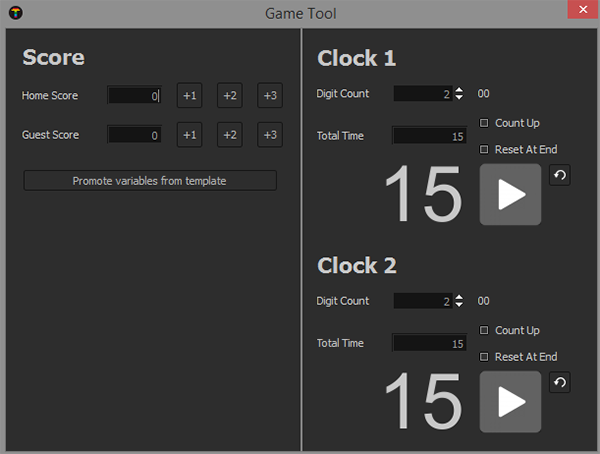Start Clock 2 with the play button
Screen dimensions: 600x454
510,401
